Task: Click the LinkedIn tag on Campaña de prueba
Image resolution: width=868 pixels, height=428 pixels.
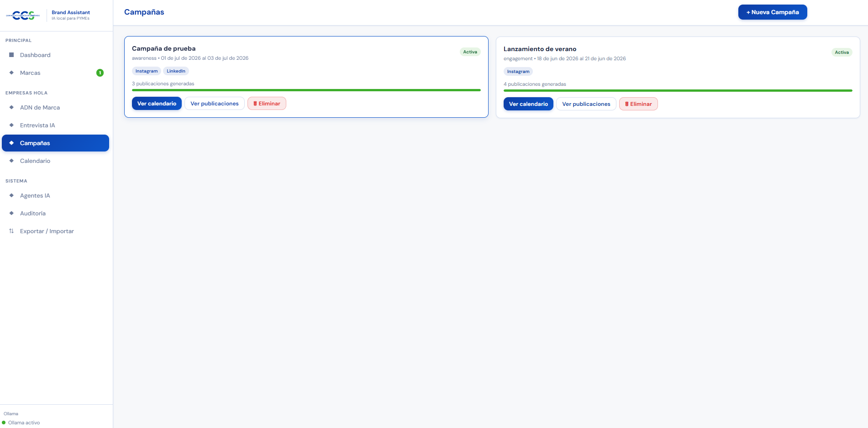Action: tap(176, 71)
